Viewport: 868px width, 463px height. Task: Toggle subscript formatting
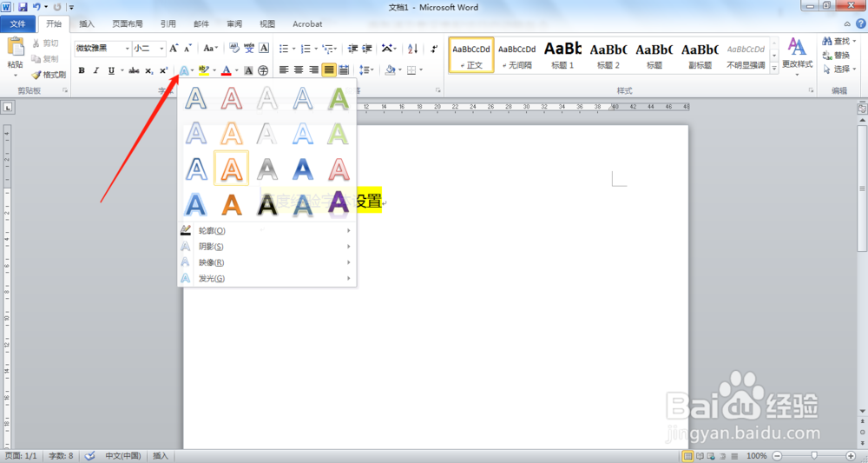tap(149, 70)
